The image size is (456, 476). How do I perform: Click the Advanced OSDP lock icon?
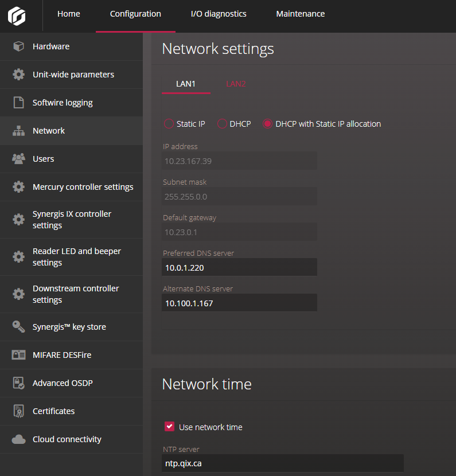[x=19, y=383]
